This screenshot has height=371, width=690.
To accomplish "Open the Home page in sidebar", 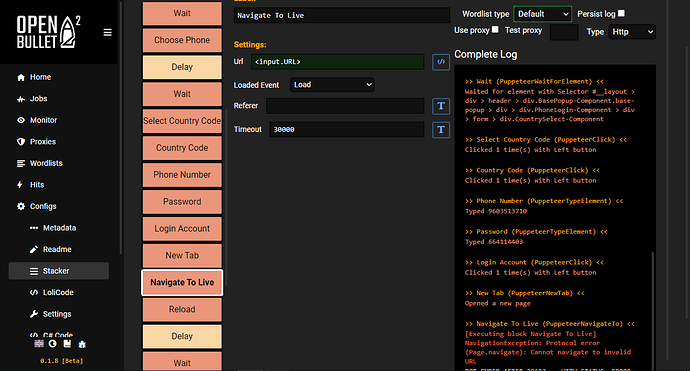I will (40, 77).
